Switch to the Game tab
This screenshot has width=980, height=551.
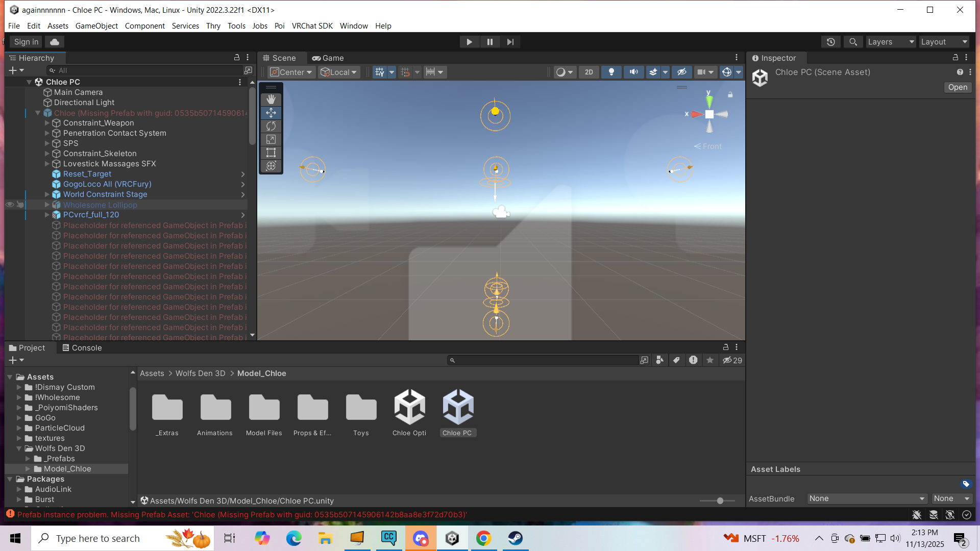328,58
